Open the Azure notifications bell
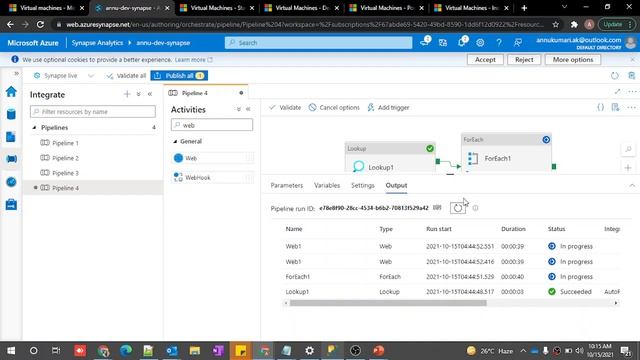The width and height of the screenshot is (640, 360). pyautogui.click(x=462, y=42)
